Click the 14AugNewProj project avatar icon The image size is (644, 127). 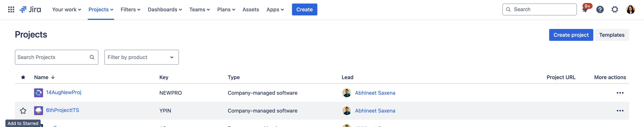coord(39,93)
